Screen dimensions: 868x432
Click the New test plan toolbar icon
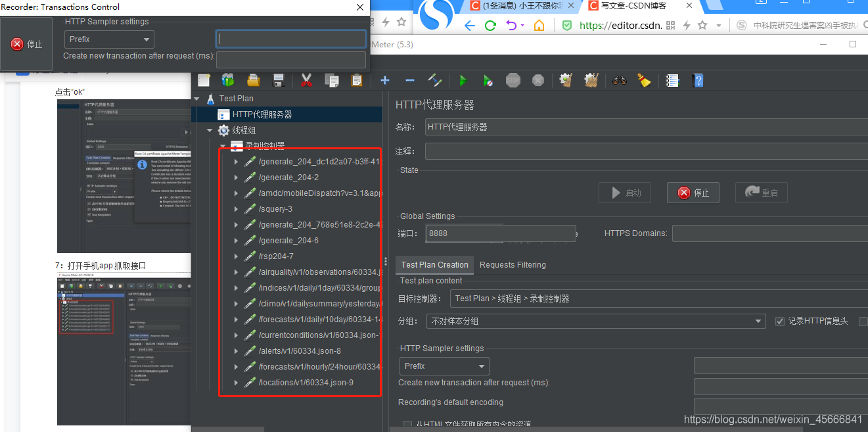click(204, 80)
